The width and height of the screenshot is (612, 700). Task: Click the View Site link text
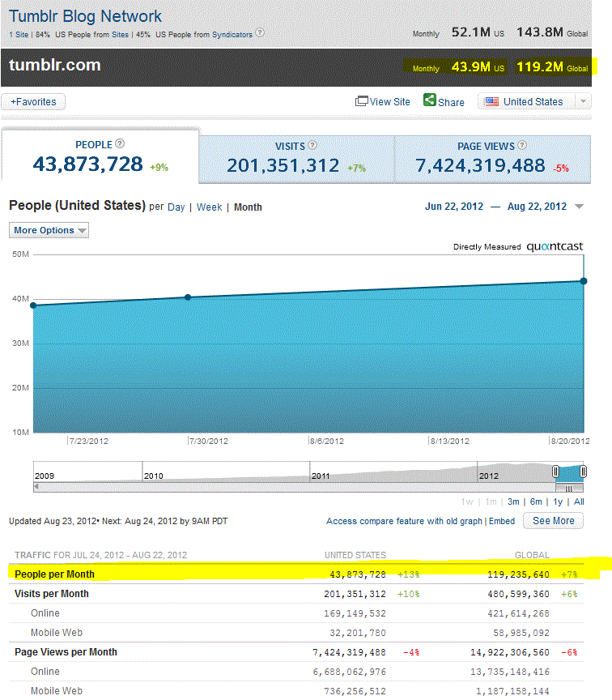[390, 102]
